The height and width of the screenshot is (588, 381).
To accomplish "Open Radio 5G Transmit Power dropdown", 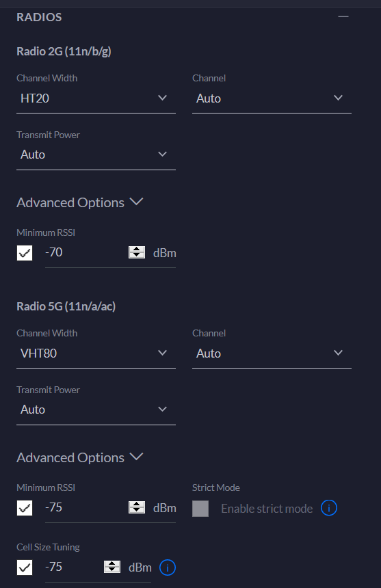I will (96, 410).
